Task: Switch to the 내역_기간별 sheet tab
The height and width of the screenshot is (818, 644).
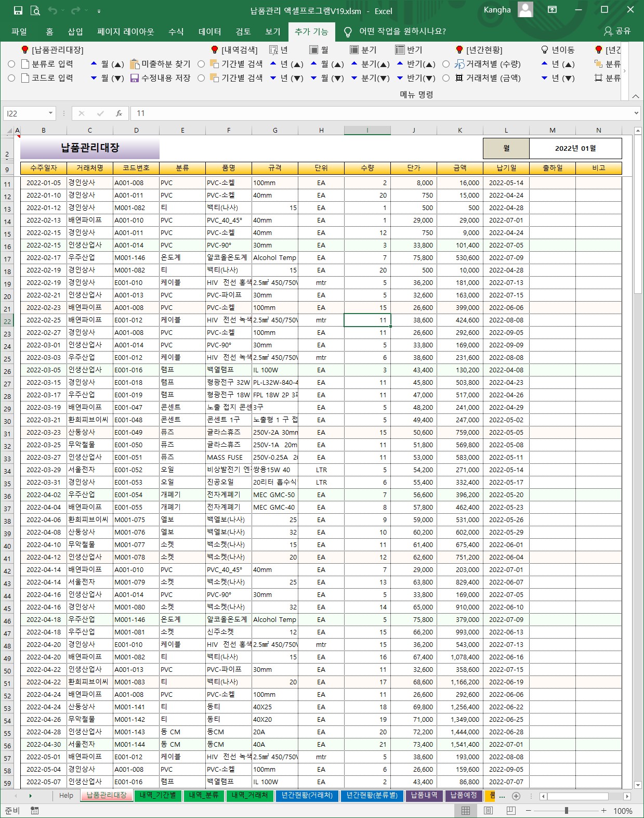Action: 158,796
